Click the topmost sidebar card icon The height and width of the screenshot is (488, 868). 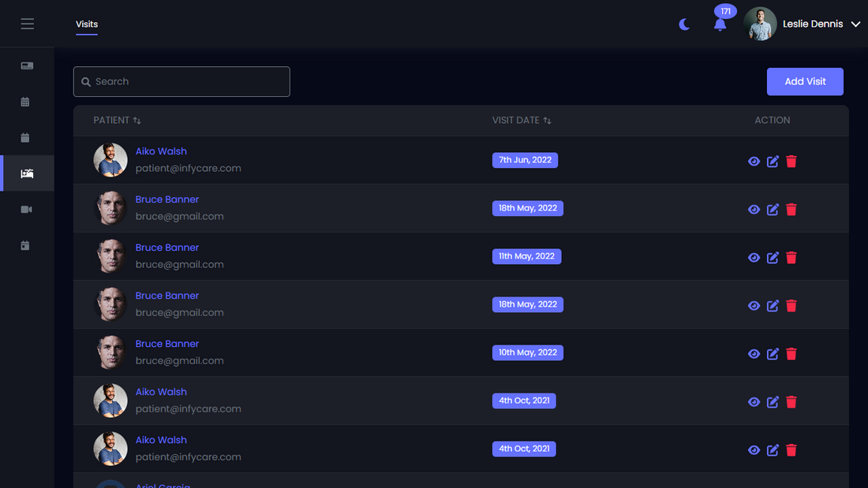[27, 66]
